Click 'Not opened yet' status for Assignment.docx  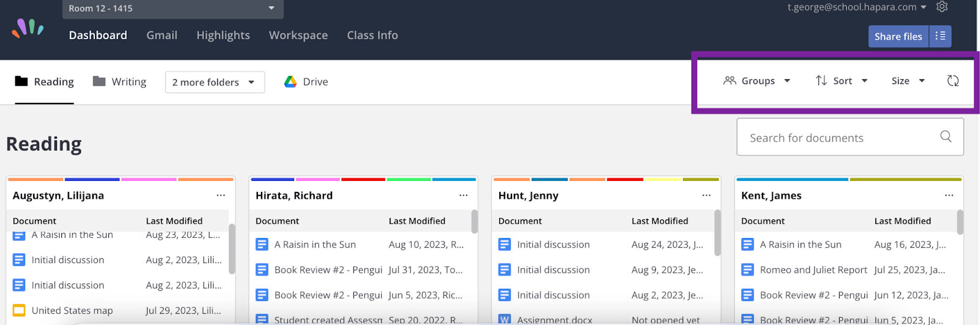(666, 319)
